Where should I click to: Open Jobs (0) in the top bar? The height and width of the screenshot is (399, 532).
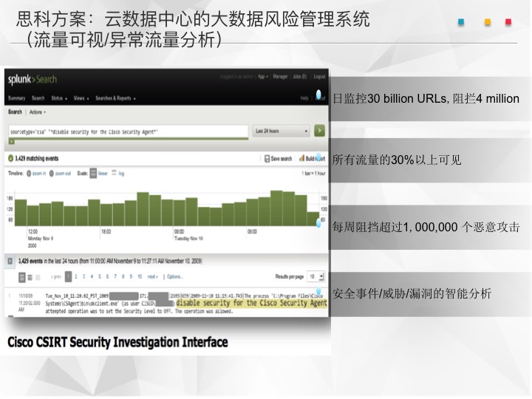pyautogui.click(x=299, y=77)
